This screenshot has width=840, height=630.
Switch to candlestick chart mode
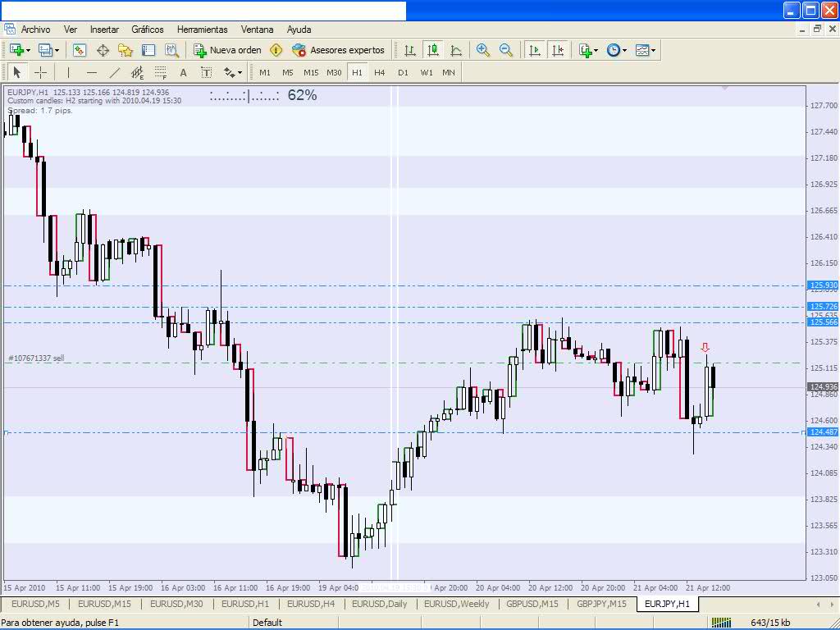[x=433, y=50]
